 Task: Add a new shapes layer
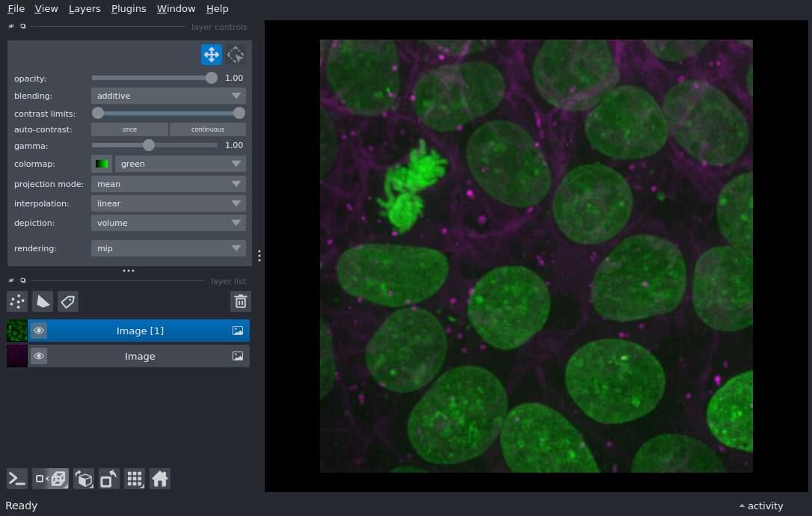[x=43, y=301]
